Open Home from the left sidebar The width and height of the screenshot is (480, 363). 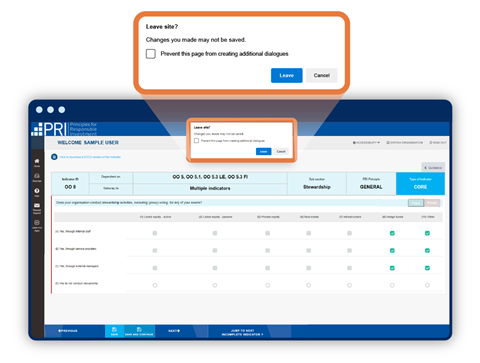tap(37, 163)
